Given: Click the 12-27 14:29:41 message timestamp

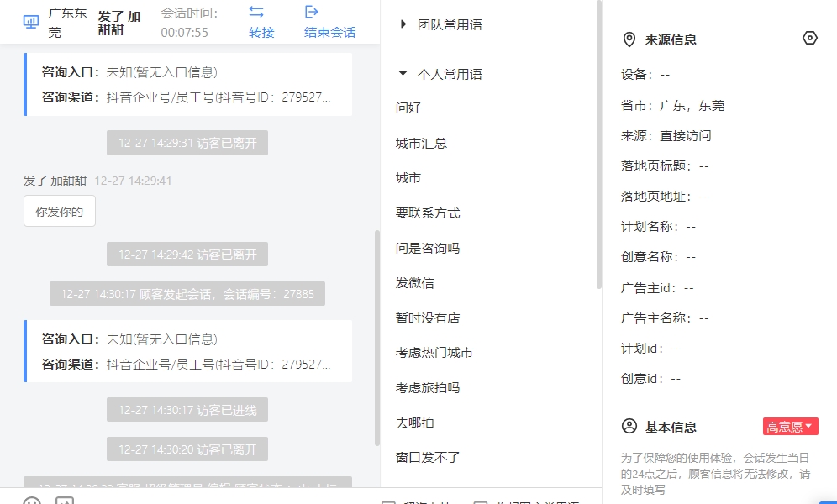Looking at the screenshot, I should click(x=133, y=181).
